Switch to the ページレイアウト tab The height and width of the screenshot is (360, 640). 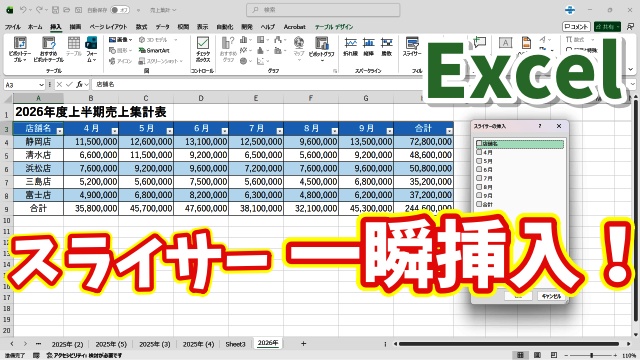pos(108,27)
